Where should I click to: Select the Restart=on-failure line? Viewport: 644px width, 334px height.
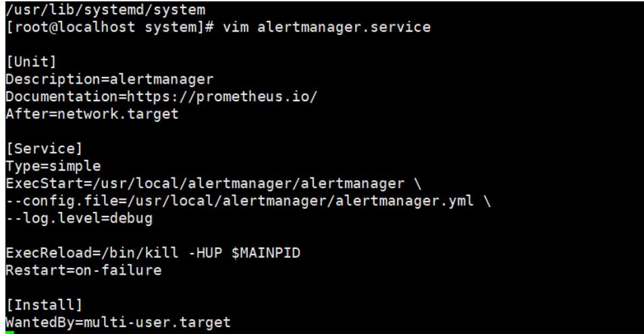[x=84, y=271]
